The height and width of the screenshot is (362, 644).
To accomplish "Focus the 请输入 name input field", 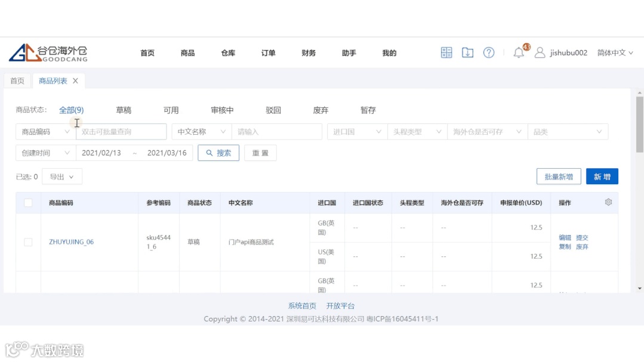I will pos(277,132).
